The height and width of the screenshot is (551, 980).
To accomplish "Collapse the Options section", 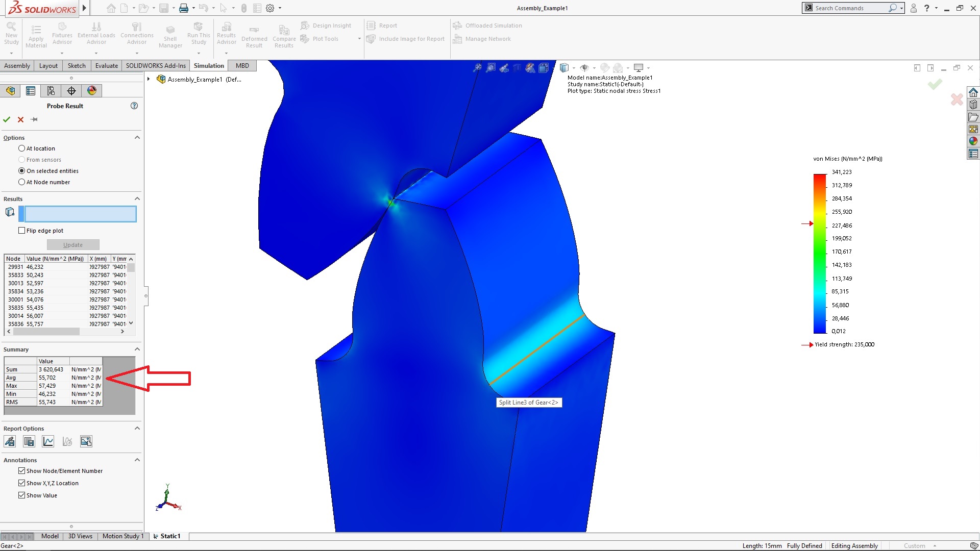I will tap(137, 138).
